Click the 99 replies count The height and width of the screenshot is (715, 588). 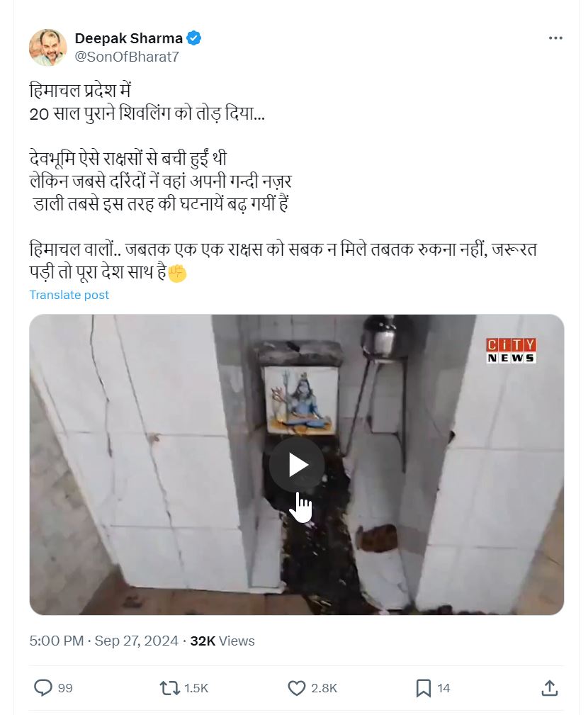click(65, 688)
